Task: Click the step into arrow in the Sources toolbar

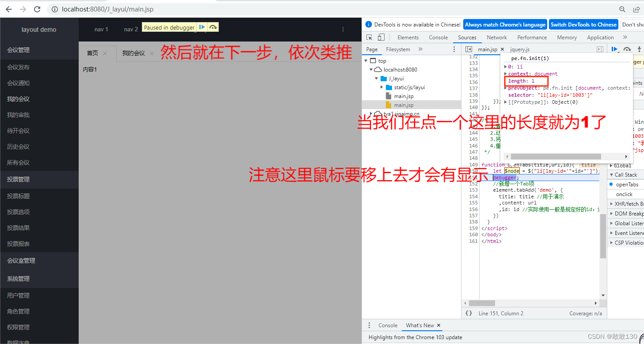Action: point(639,49)
